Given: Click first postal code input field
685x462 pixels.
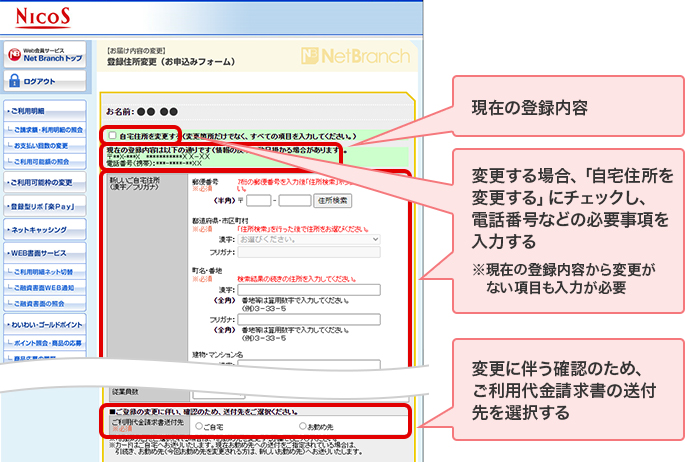Looking at the screenshot, I should tap(259, 200).
